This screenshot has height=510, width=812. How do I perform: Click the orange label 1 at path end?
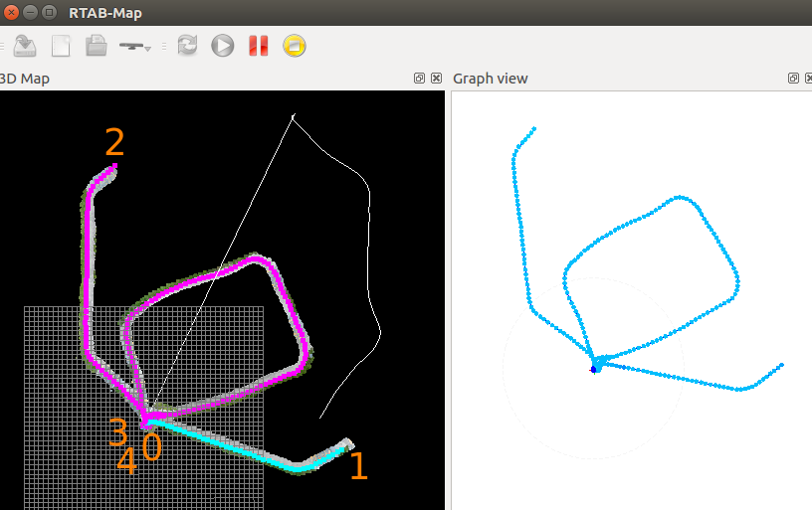[x=358, y=466]
